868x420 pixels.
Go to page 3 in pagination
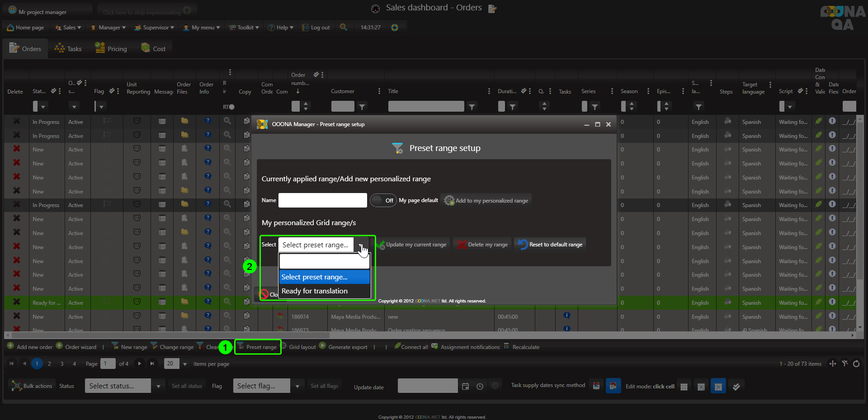62,364
